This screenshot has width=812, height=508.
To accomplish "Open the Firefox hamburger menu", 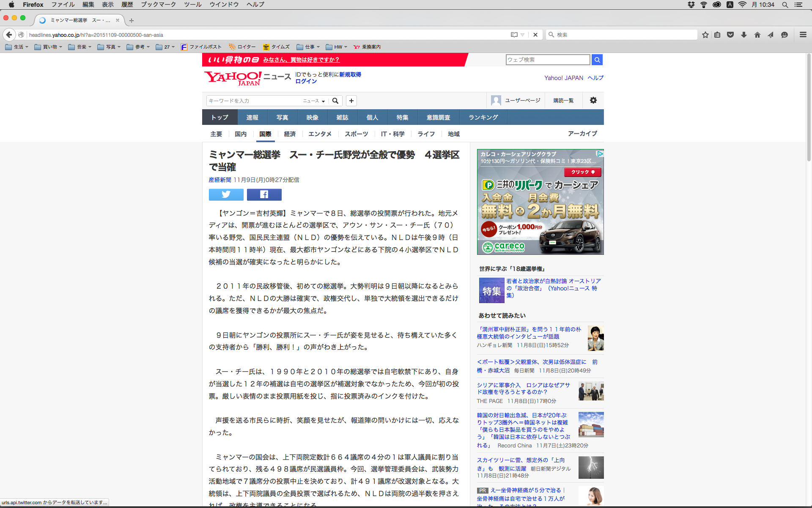I will [803, 35].
